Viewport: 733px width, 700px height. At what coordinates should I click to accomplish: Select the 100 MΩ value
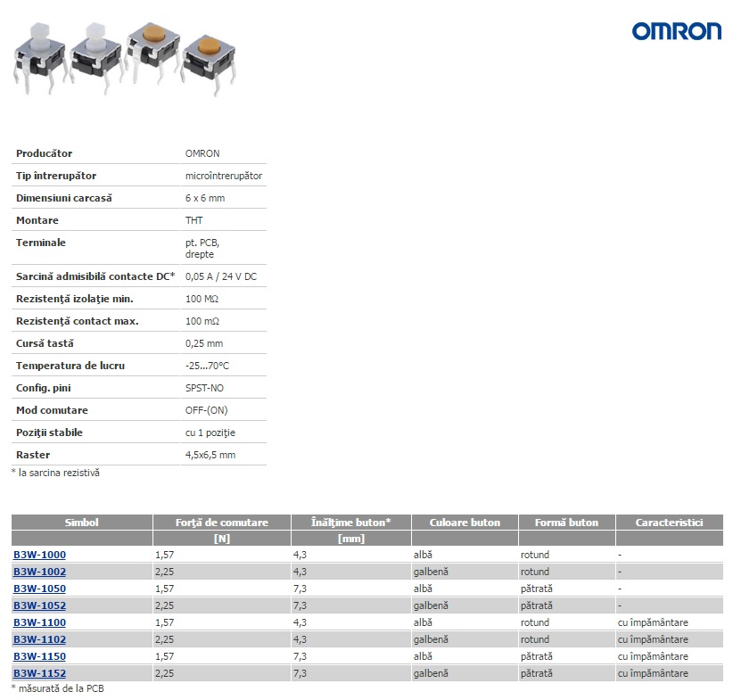[202, 299]
